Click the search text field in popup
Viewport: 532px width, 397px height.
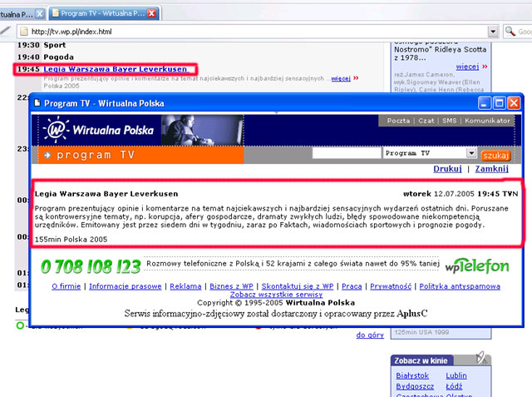pos(347,153)
